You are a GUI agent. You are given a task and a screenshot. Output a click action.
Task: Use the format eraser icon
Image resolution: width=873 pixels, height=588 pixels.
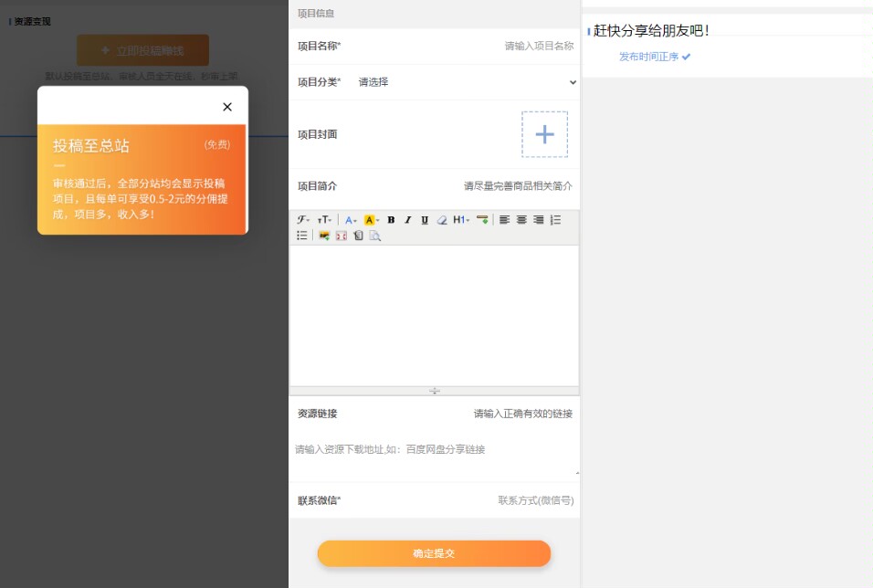pyautogui.click(x=440, y=220)
